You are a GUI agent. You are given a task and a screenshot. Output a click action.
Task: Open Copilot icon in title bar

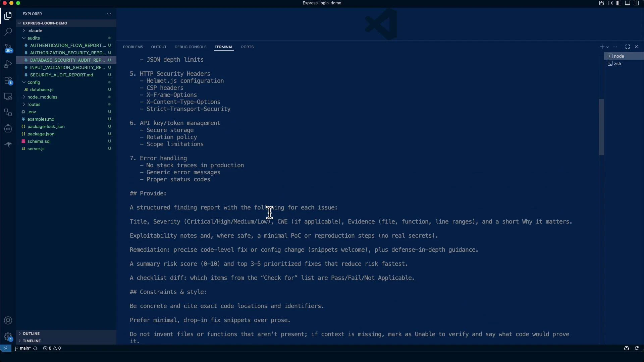point(601,3)
